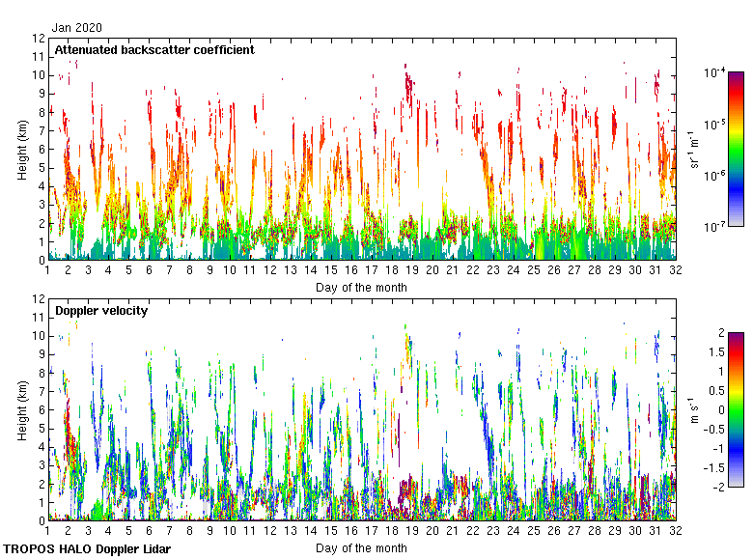This screenshot has height=560, width=753.
Task: Click "Height (km)" axis label of backscatter plot
Action: (22, 149)
